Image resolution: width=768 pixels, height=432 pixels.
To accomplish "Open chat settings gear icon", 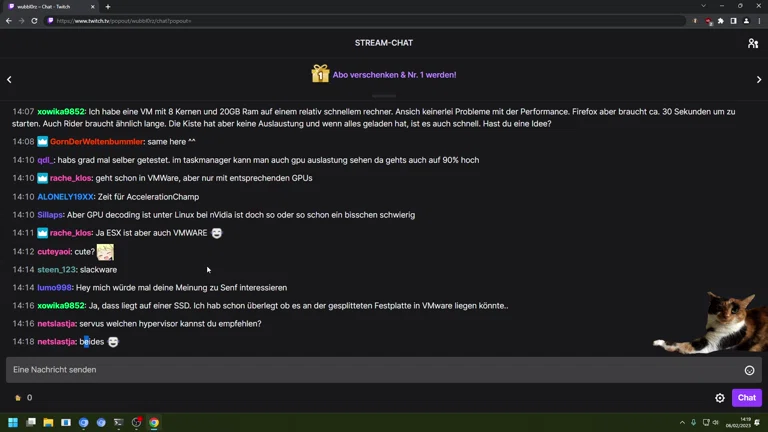I will pyautogui.click(x=720, y=398).
